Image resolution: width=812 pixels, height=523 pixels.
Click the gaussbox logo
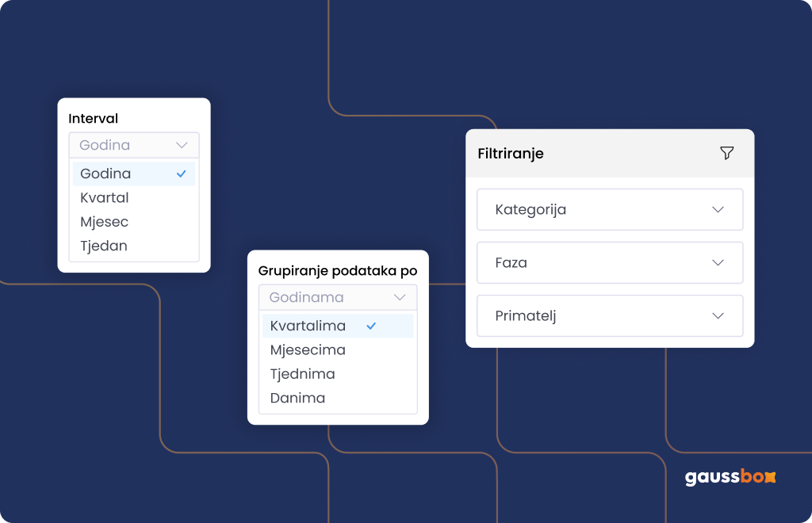[730, 476]
